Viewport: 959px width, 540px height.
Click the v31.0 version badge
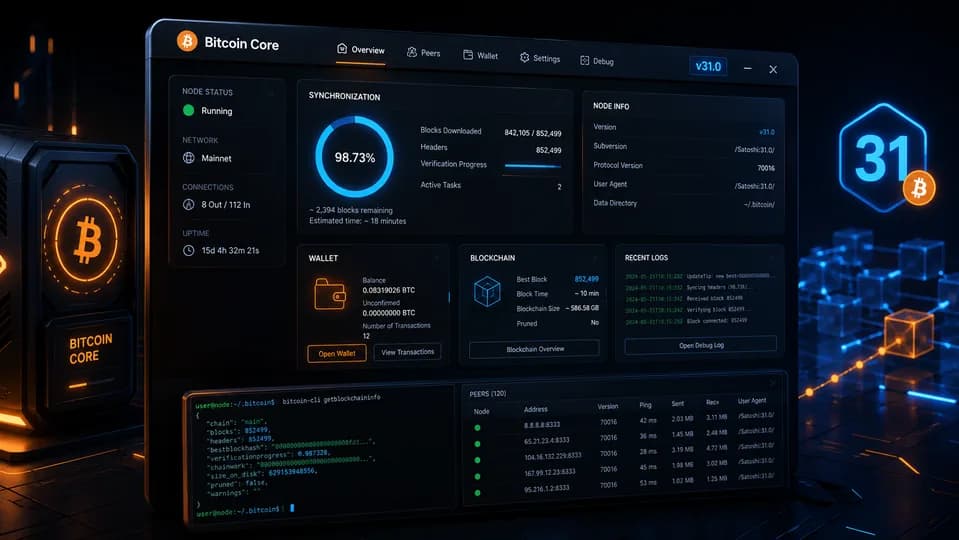(708, 66)
